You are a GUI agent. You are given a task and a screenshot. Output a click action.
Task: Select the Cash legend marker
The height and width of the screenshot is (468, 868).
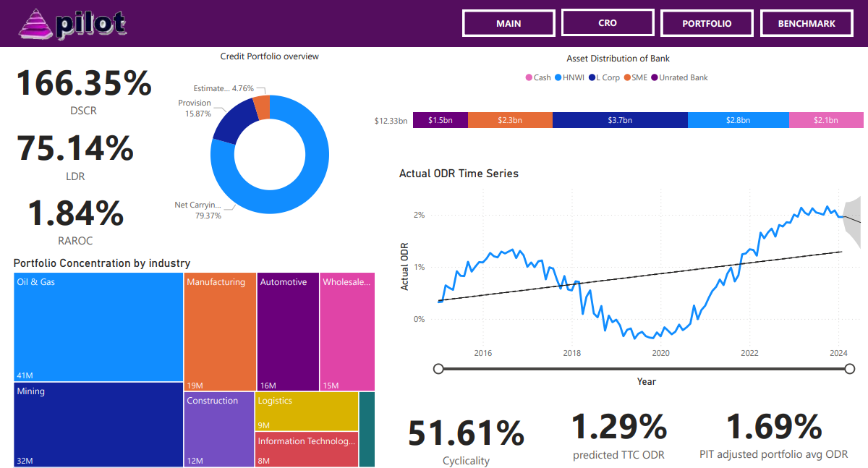coord(529,77)
